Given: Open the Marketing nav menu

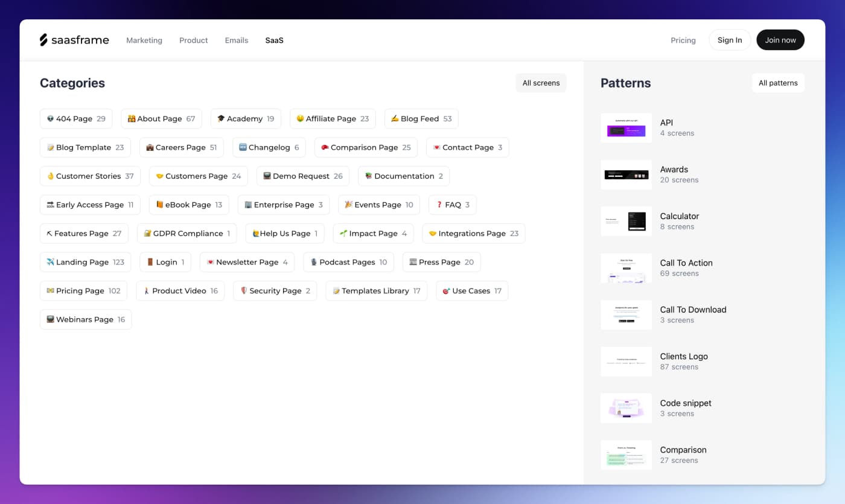Looking at the screenshot, I should point(144,40).
